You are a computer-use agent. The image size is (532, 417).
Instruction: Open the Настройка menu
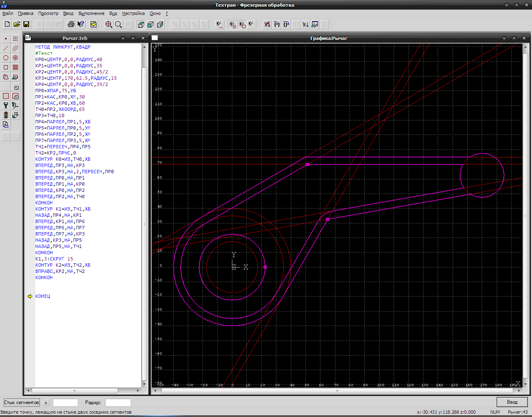(x=133, y=13)
